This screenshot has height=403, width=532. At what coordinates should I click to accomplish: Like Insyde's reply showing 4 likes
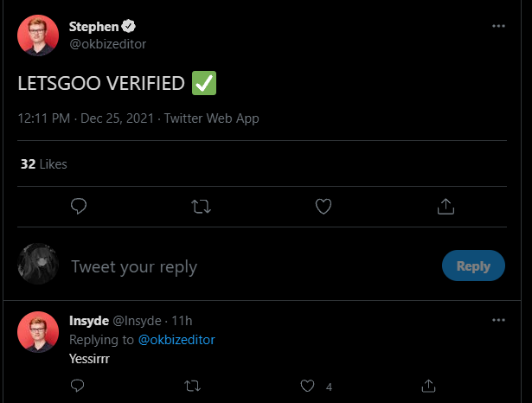pos(308,385)
